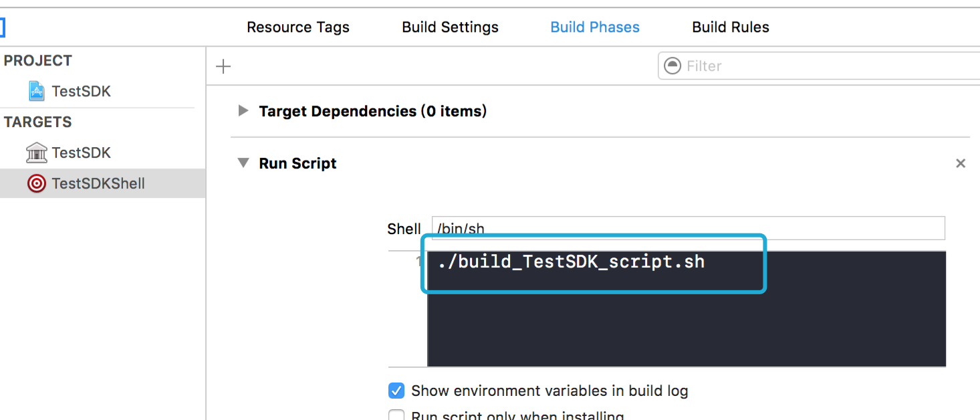The image size is (980, 420).
Task: Select the TestSDK target label
Action: point(81,152)
